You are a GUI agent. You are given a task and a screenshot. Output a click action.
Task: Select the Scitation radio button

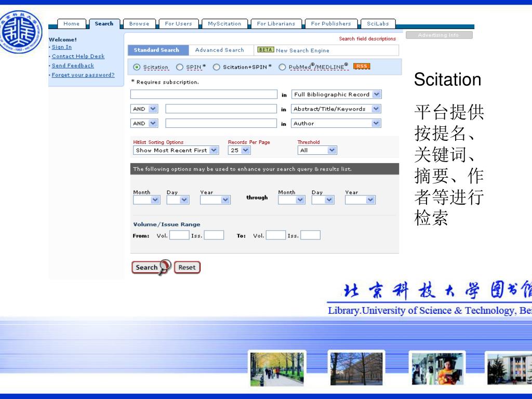[137, 67]
